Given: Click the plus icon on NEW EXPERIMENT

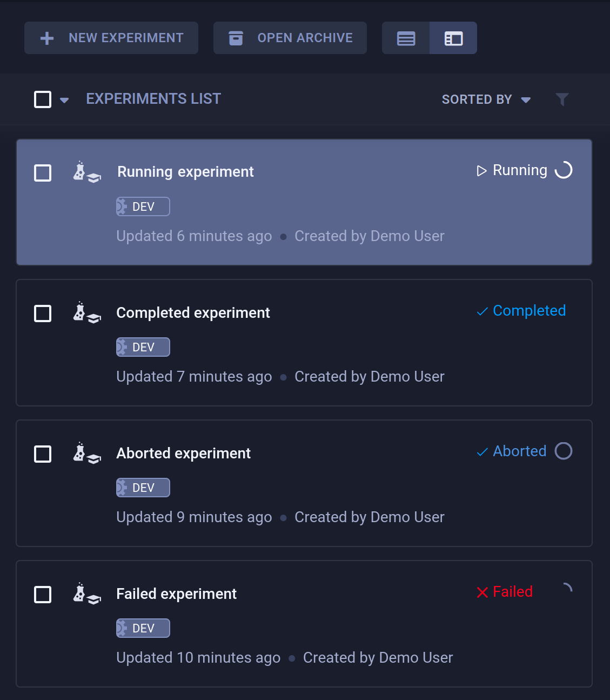Looking at the screenshot, I should click(46, 38).
